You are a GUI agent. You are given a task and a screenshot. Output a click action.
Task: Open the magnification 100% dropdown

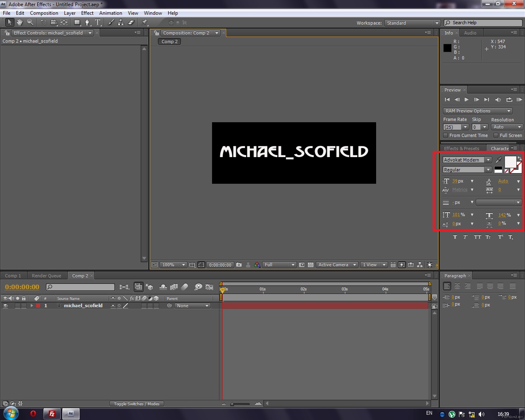pyautogui.click(x=173, y=265)
